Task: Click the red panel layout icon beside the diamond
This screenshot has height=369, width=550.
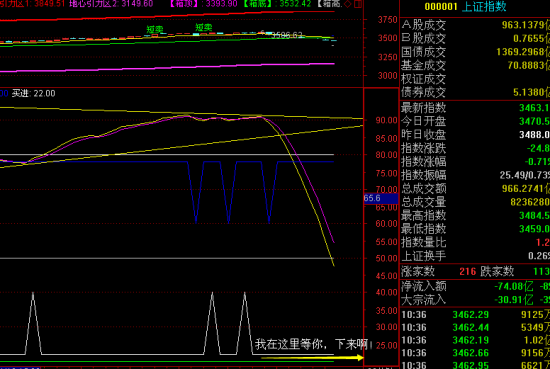Action: (358, 4)
